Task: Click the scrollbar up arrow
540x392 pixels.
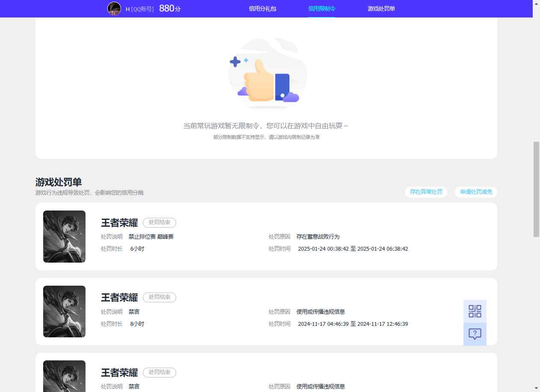Action: click(536, 3)
